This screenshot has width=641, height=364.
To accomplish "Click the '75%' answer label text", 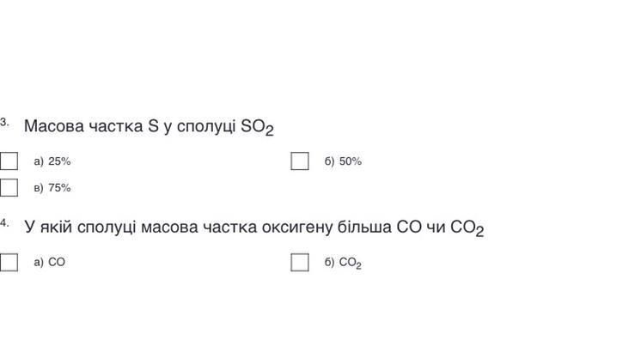I will (59, 188).
